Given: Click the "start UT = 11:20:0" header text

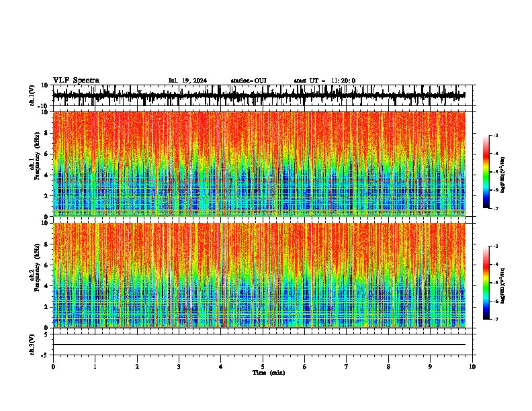Looking at the screenshot, I should tap(324, 81).
